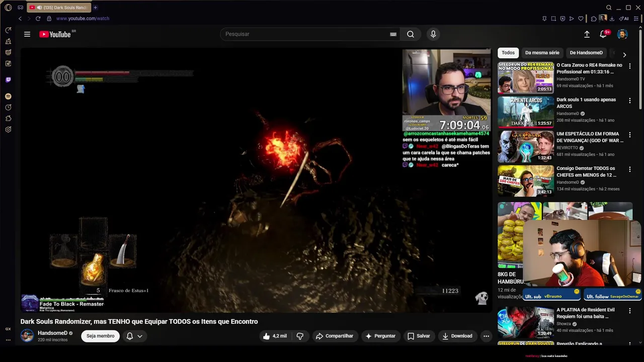Image resolution: width=644 pixels, height=362 pixels.
Task: Open options for God of War video
Action: 629,135
